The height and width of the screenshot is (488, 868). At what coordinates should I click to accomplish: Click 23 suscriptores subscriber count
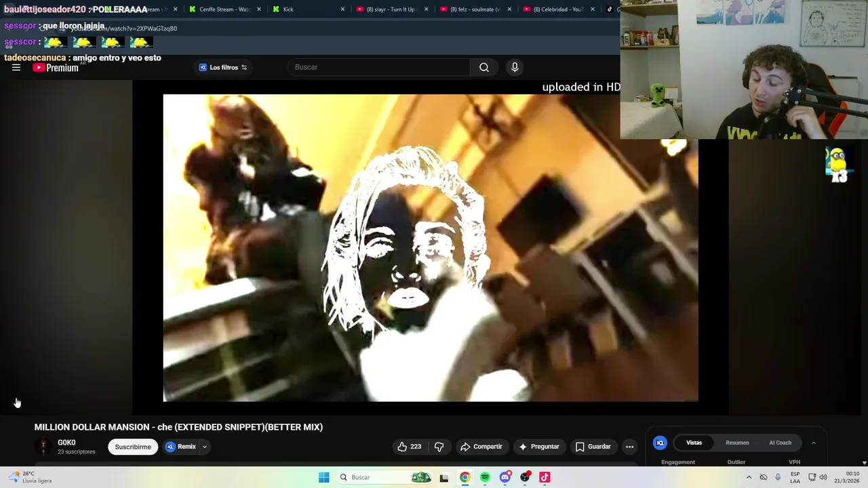tap(76, 452)
